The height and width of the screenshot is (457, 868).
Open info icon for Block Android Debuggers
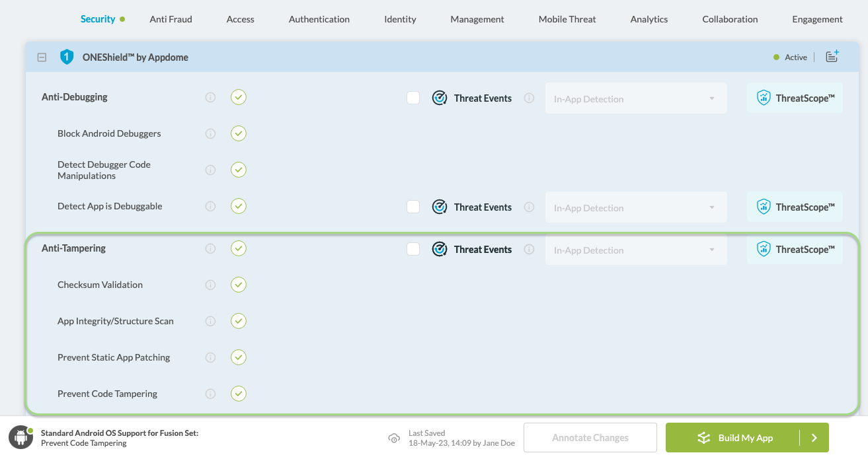point(210,134)
